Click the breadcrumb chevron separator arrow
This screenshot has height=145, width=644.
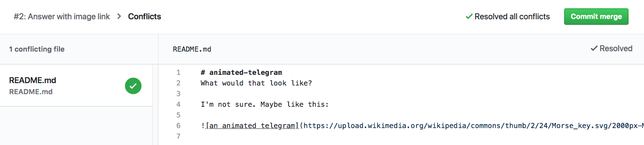[119, 17]
